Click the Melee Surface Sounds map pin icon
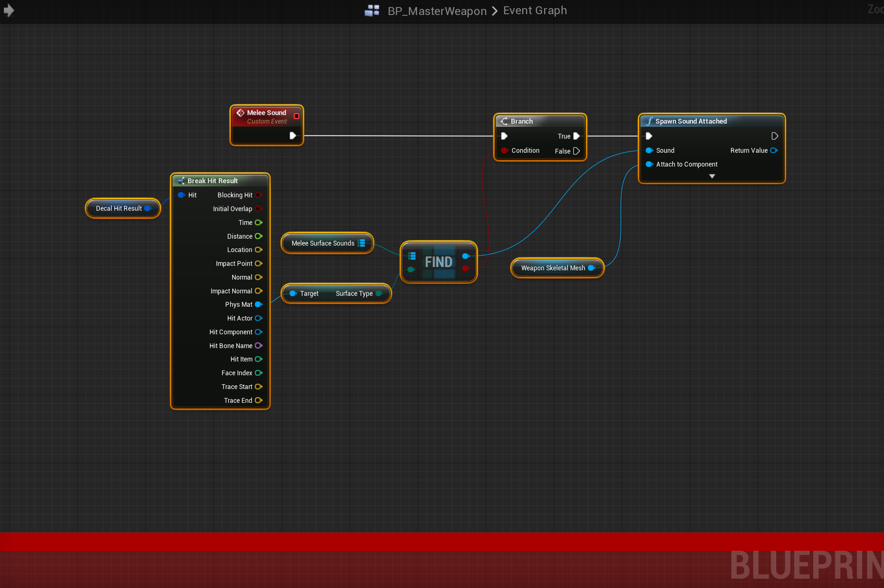Image resolution: width=884 pixels, height=588 pixels. 362,243
